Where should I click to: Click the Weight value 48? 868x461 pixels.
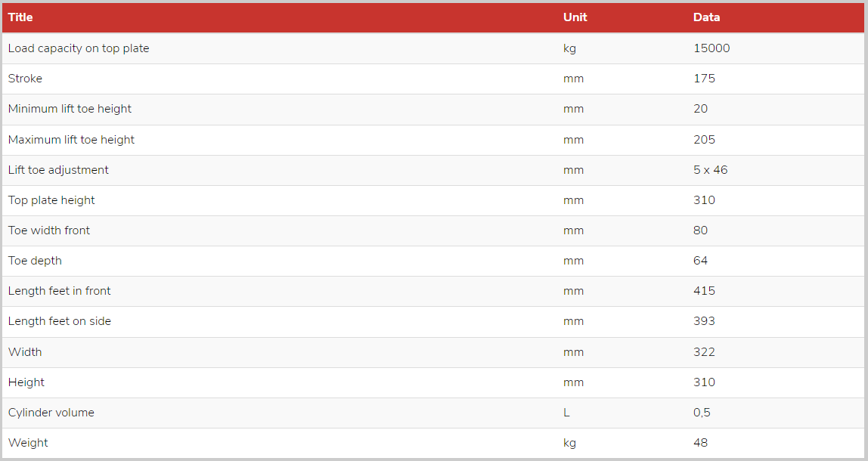click(700, 443)
